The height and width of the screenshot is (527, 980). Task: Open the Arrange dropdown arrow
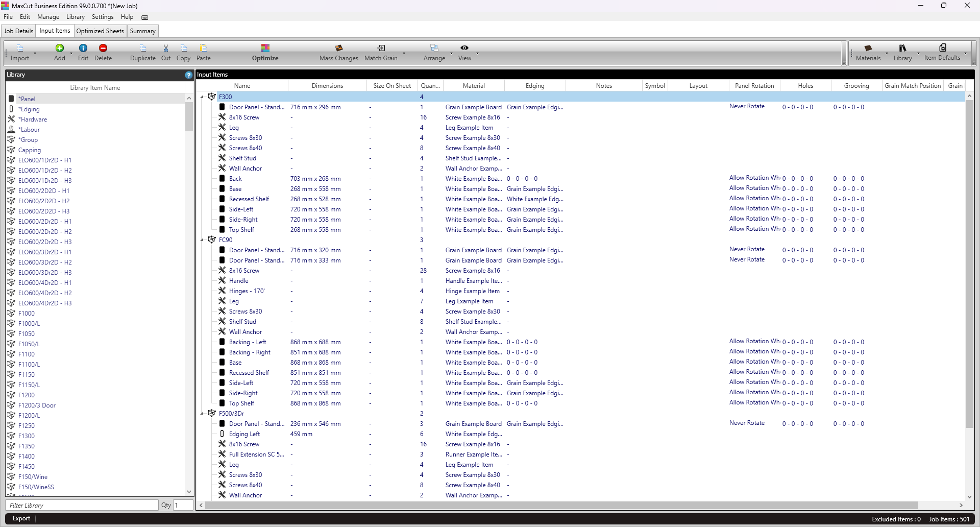(x=451, y=53)
